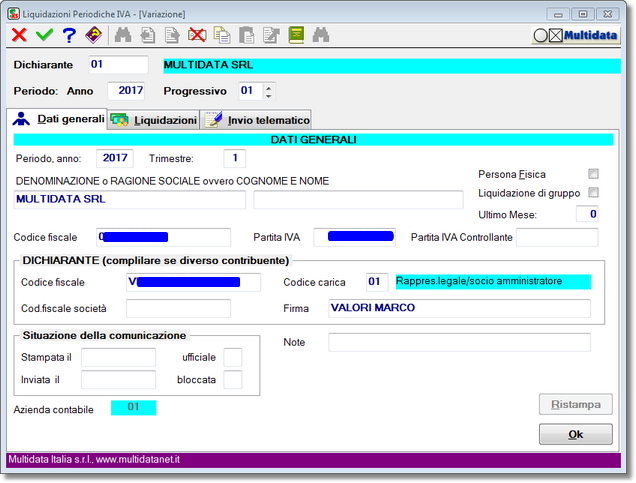Click the Stampata il date field

pyautogui.click(x=118, y=357)
